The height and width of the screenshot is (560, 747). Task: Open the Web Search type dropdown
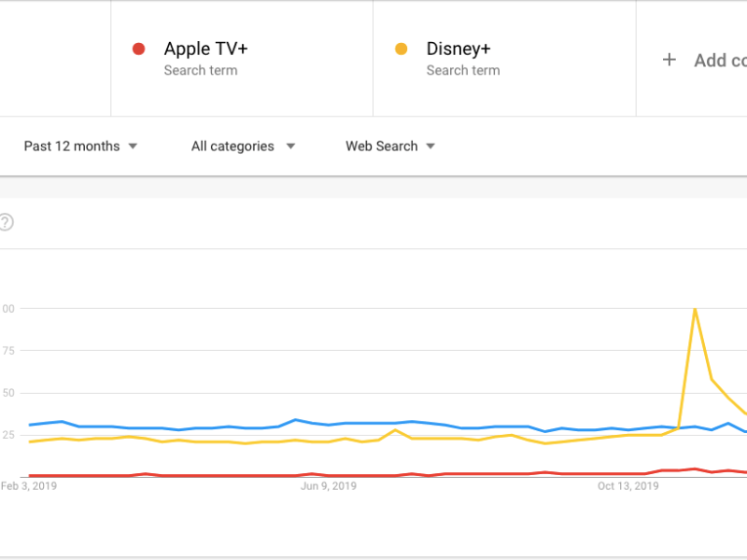pyautogui.click(x=390, y=146)
